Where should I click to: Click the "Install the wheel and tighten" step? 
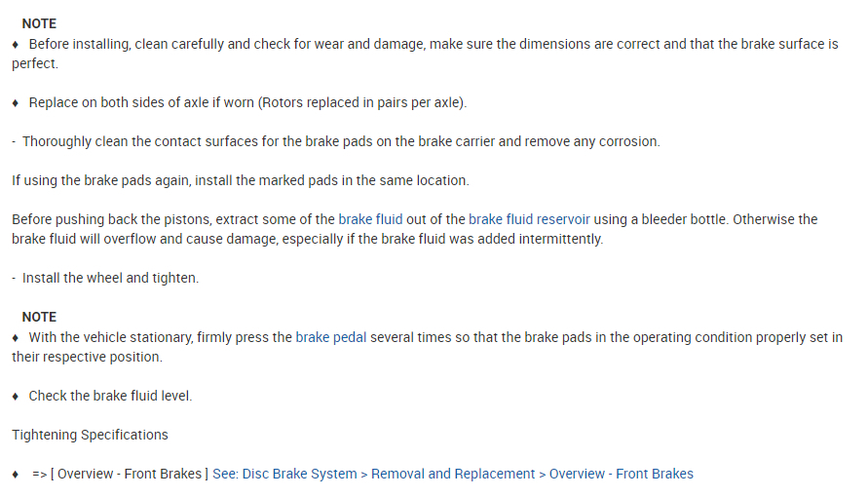[x=110, y=279]
